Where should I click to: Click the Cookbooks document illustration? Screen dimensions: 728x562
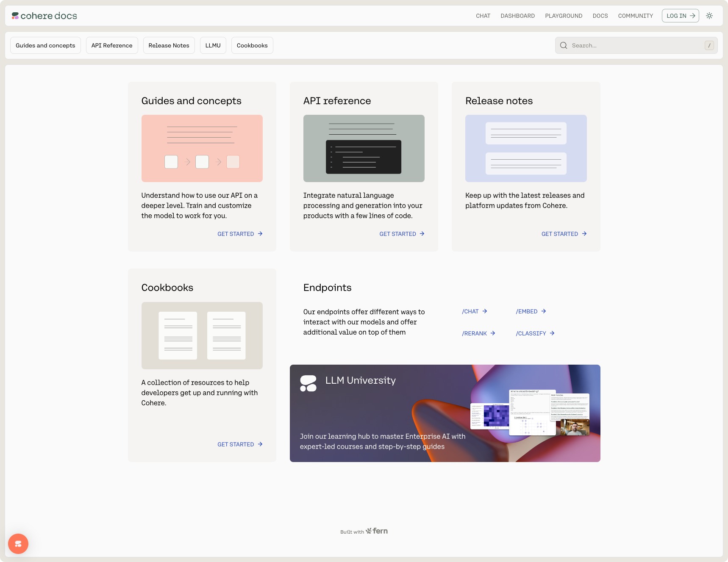click(202, 335)
